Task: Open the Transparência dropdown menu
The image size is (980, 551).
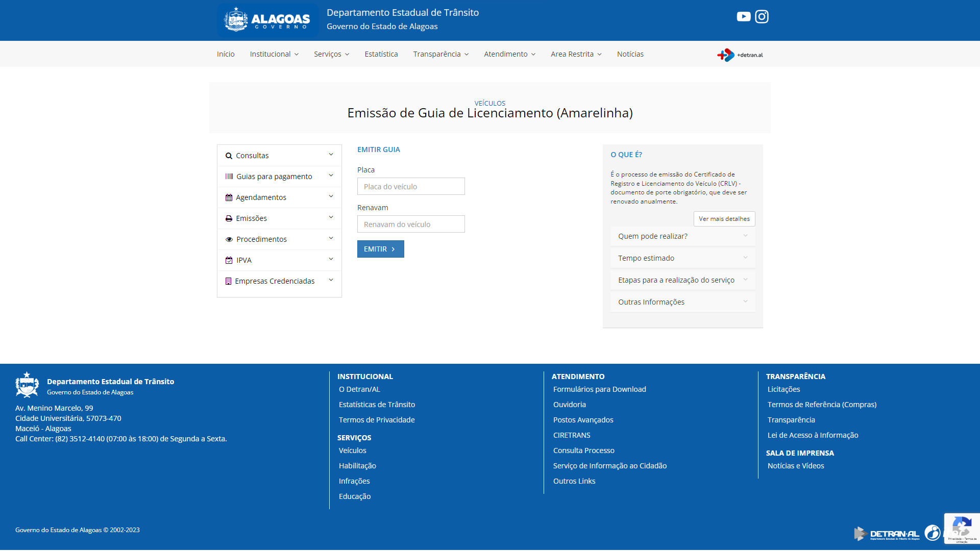Action: point(440,54)
